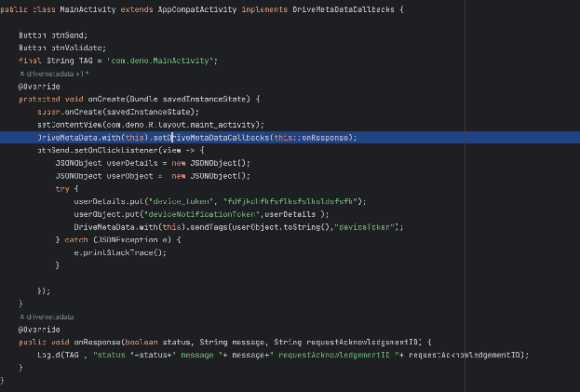Click requestAcknowledgementID parameter in the onResponse signature
The width and height of the screenshot is (580, 392).
[x=364, y=342]
